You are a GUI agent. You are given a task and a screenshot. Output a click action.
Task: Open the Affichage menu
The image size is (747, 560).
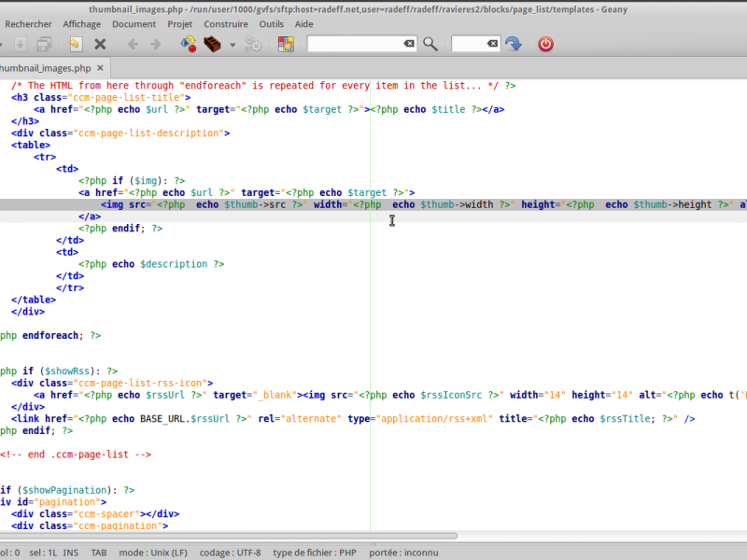(82, 24)
